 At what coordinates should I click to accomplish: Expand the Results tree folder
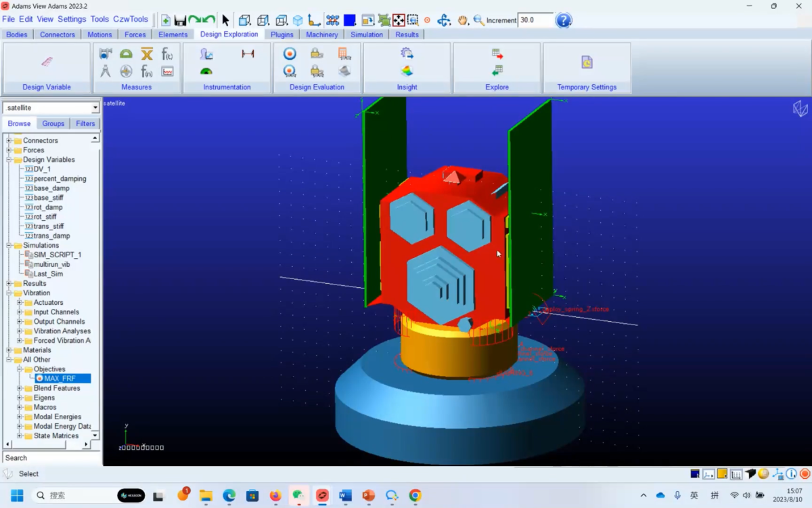tap(9, 283)
